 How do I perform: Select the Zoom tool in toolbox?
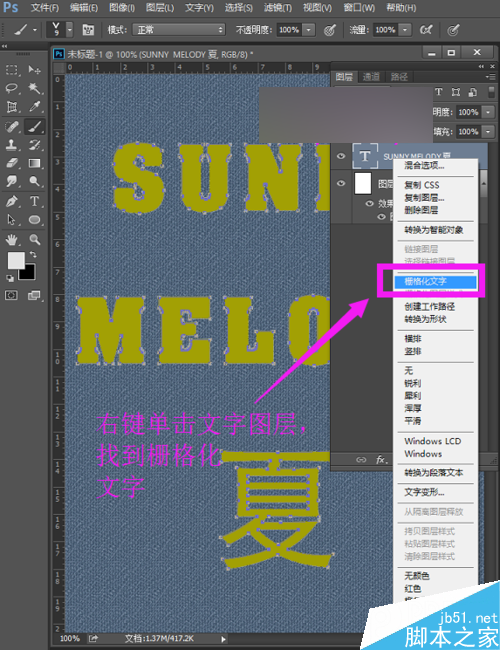pos(34,239)
